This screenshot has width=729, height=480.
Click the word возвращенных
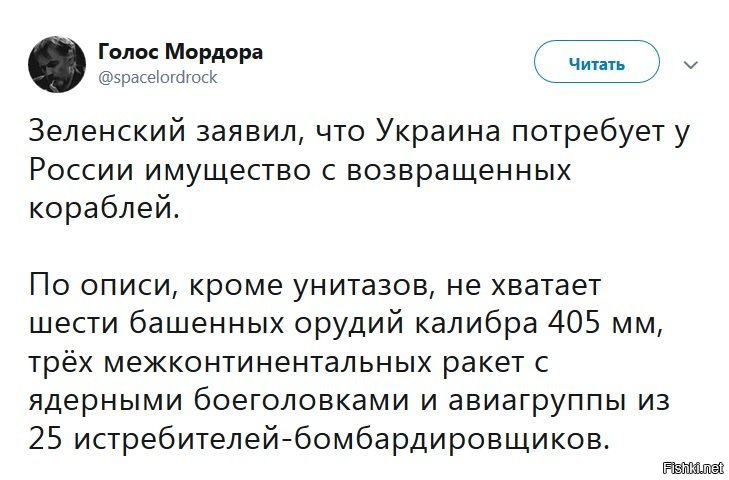click(458, 171)
